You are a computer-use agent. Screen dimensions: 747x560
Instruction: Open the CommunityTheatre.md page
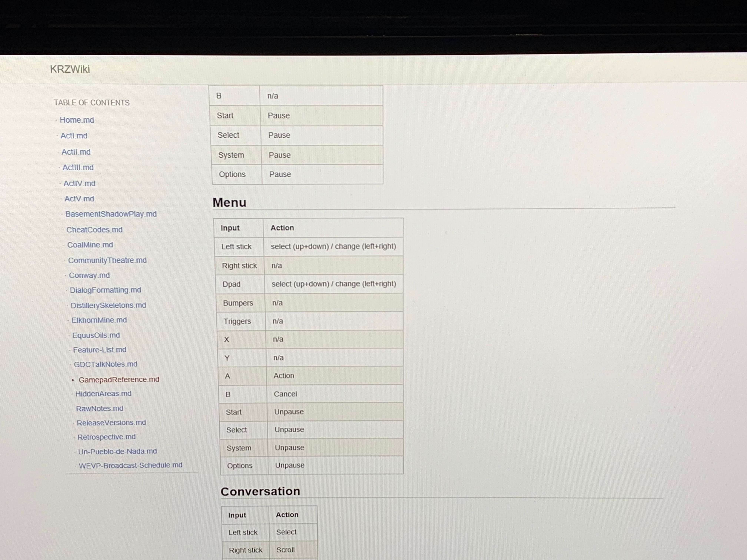pyautogui.click(x=107, y=260)
